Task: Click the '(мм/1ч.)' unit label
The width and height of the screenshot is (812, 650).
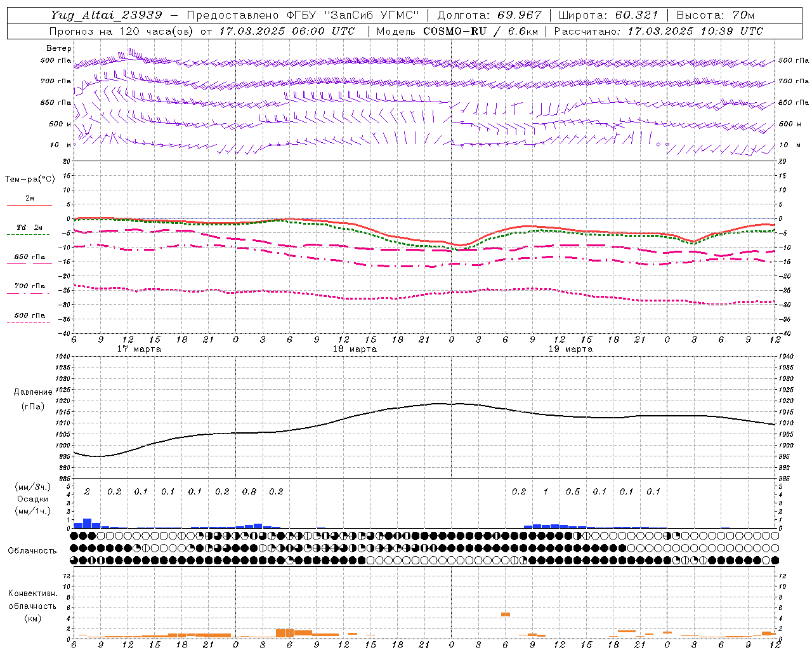Action: pos(33,511)
